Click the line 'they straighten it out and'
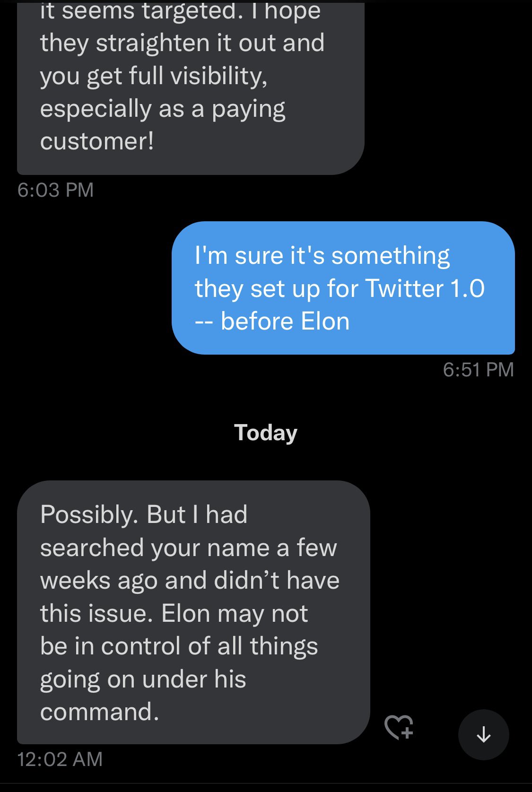Viewport: 532px width, 792px height. coord(182,43)
